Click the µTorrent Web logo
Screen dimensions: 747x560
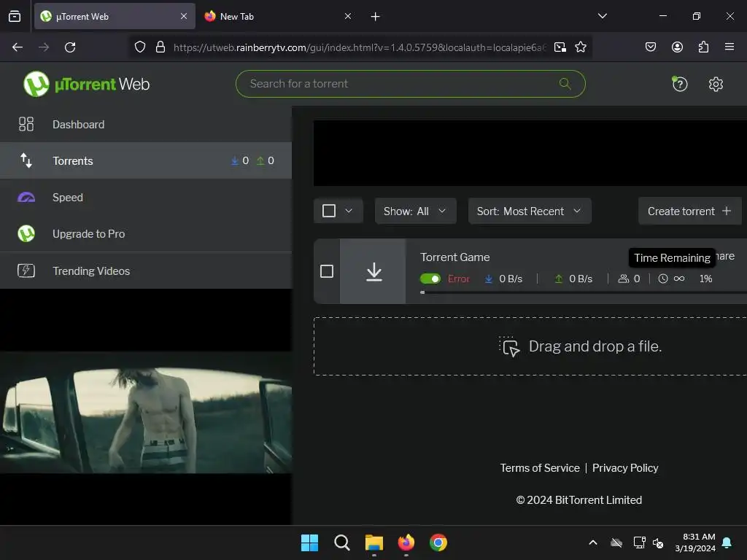coord(86,84)
